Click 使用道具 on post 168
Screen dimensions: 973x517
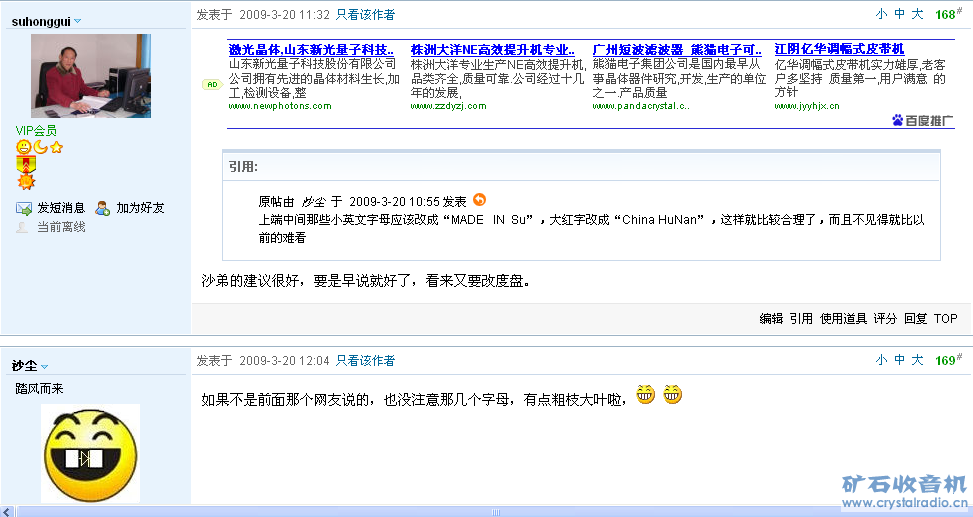click(843, 318)
